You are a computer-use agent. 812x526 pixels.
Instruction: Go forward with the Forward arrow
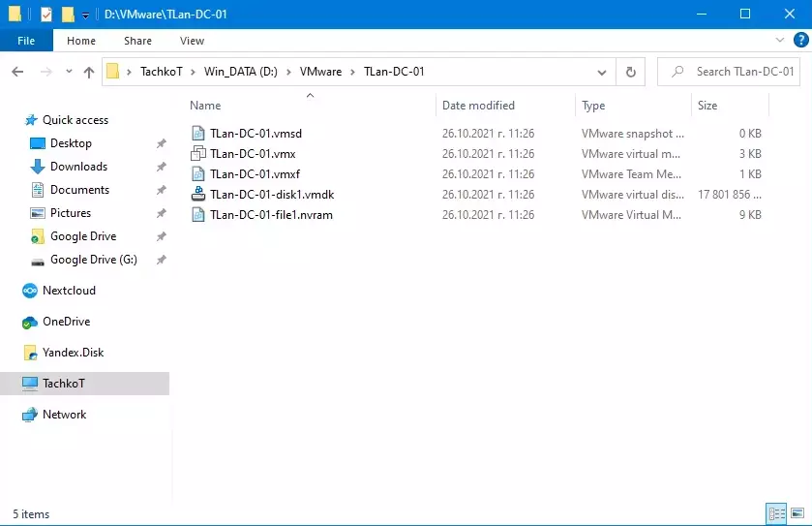(45, 72)
